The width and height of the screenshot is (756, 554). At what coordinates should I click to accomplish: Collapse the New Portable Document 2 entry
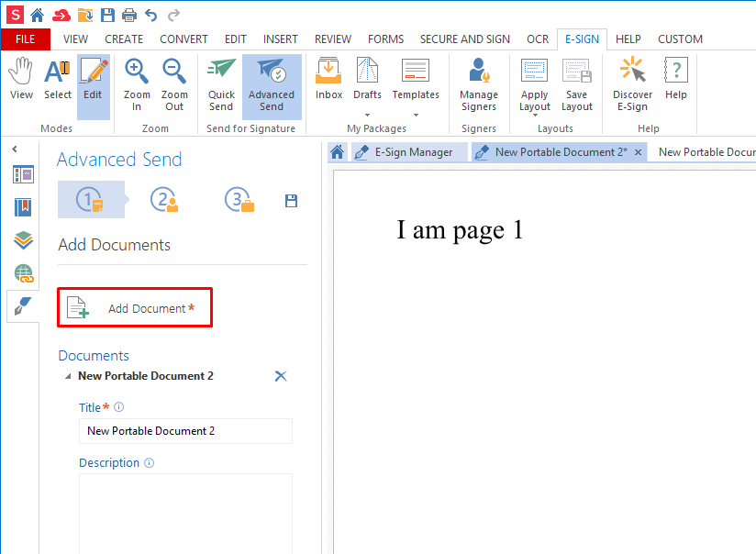pyautogui.click(x=66, y=377)
